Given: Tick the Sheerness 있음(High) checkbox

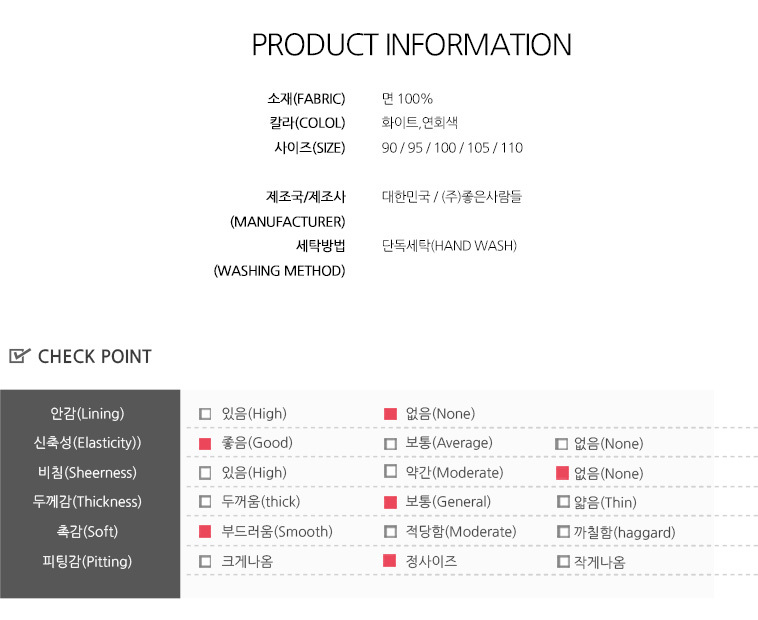Looking at the screenshot, I should pyautogui.click(x=205, y=473).
